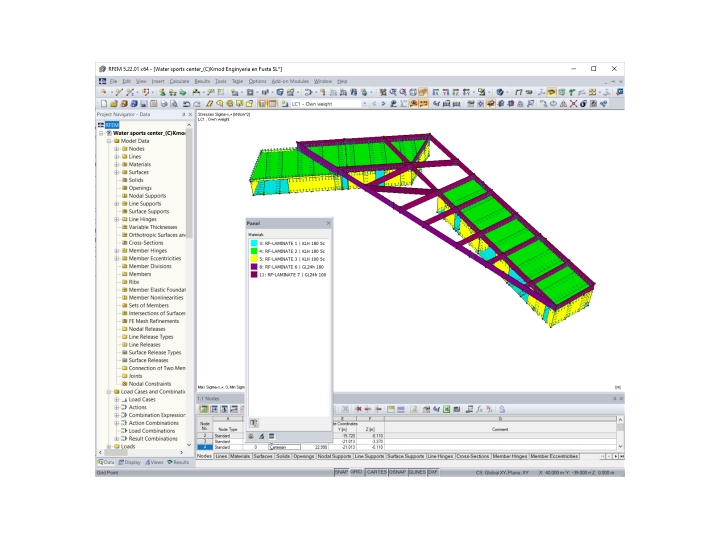720x540 pixels.
Task: Click the triangle warning icon in the toolbar
Action: pyautogui.click(x=563, y=104)
